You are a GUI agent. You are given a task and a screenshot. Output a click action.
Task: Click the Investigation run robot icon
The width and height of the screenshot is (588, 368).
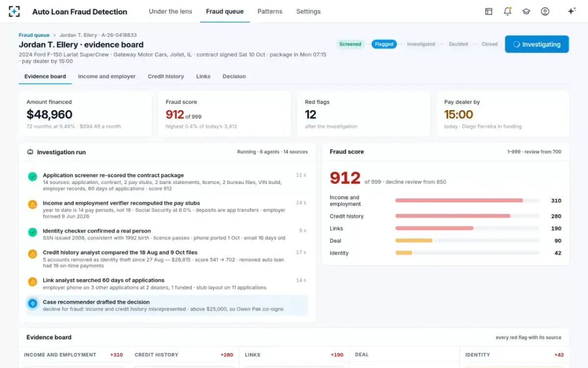click(30, 152)
